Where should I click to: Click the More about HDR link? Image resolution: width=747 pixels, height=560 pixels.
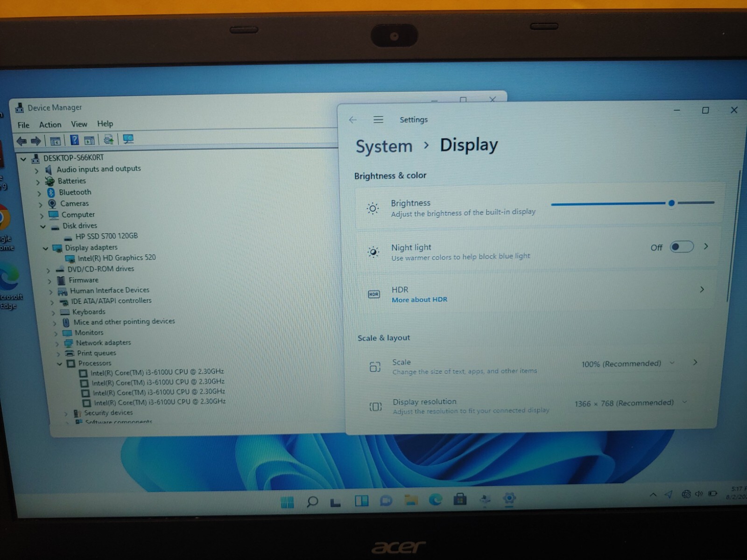(419, 300)
